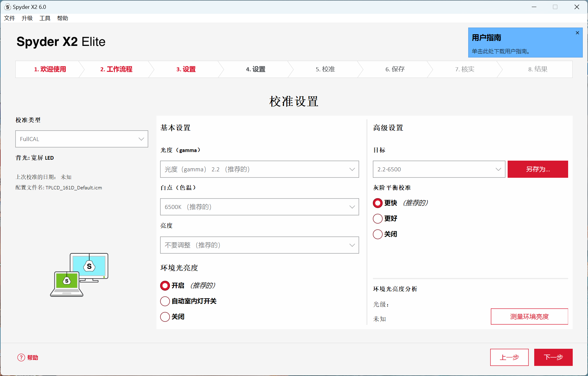Open the FullCAL calibration type dropdown

82,139
